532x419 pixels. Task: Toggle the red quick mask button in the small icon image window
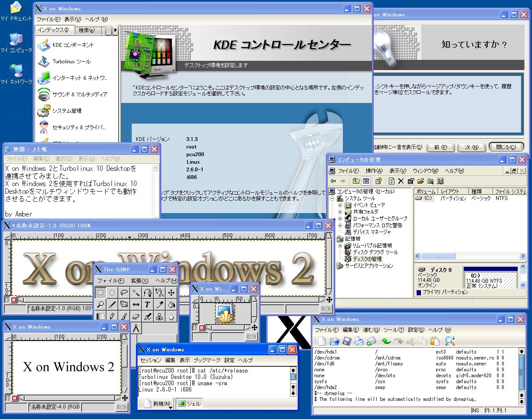pos(202,328)
